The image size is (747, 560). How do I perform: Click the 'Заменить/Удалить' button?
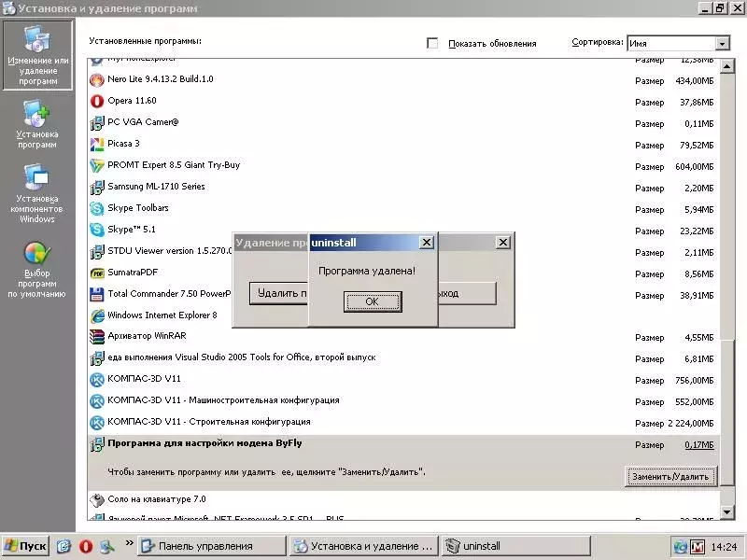(670, 477)
